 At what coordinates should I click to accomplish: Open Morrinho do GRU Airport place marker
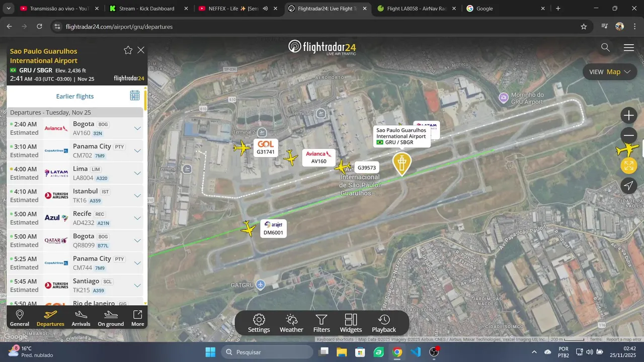coord(504,98)
